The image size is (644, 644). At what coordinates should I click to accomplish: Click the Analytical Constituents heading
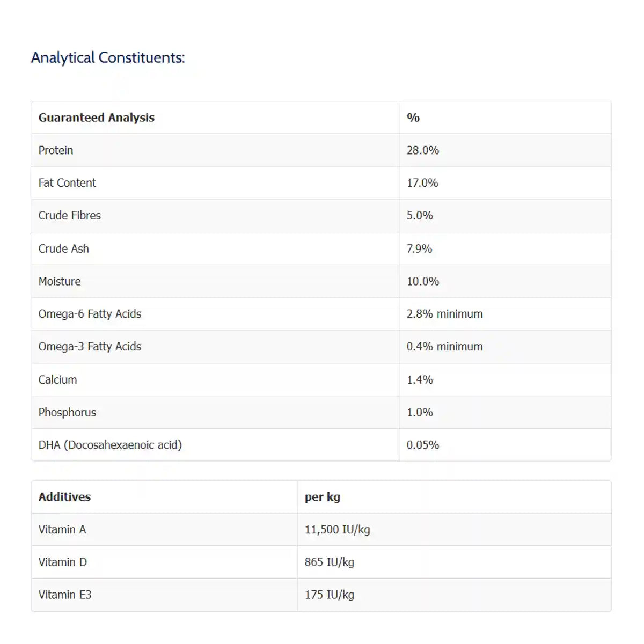[x=108, y=57]
